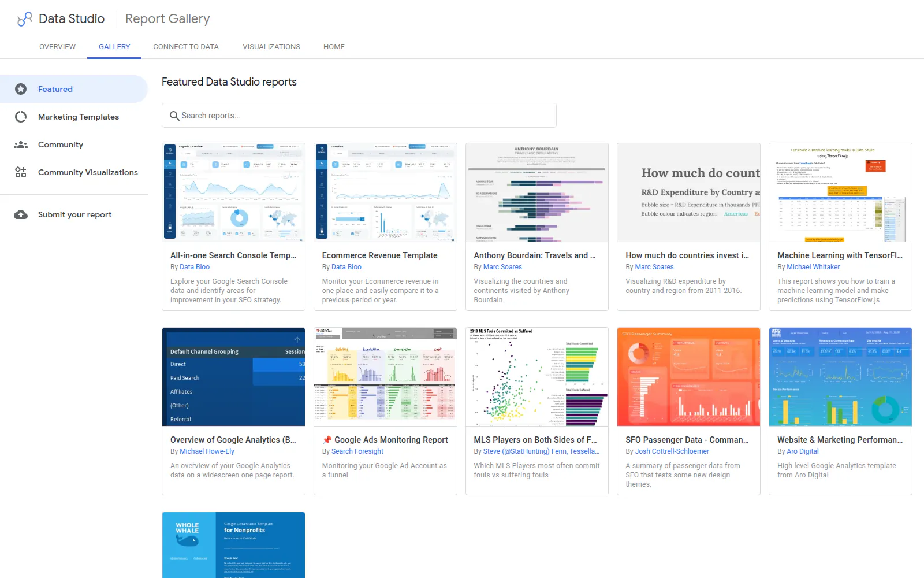The height and width of the screenshot is (578, 924).
Task: Open the CONNECT TO DATA tab
Action: click(186, 47)
